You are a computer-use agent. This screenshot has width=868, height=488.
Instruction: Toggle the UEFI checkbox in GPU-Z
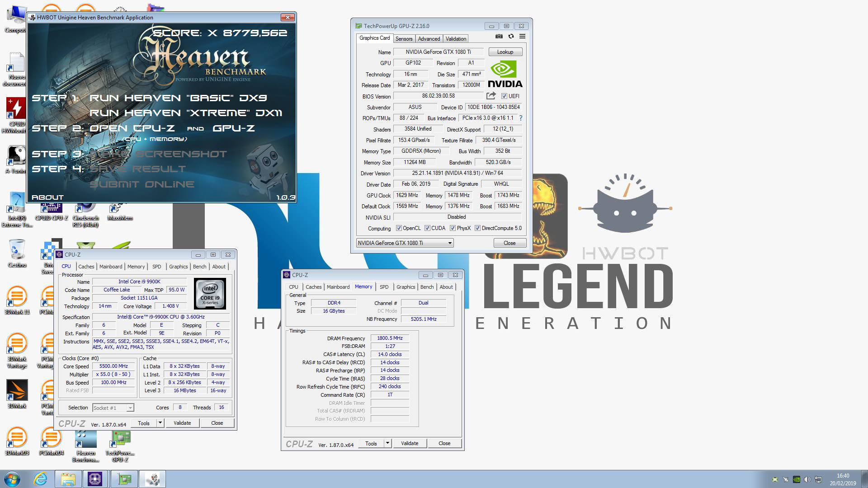coord(504,96)
